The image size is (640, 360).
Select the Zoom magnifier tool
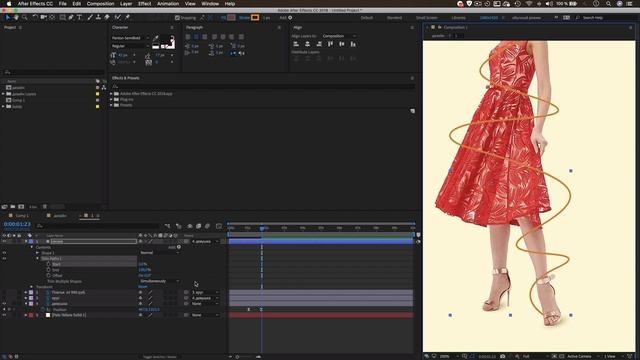point(24,18)
